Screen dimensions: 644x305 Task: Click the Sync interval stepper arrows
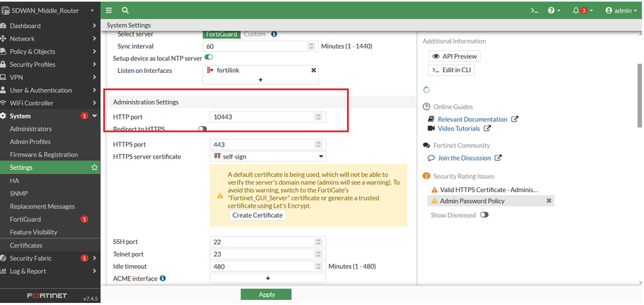311,46
